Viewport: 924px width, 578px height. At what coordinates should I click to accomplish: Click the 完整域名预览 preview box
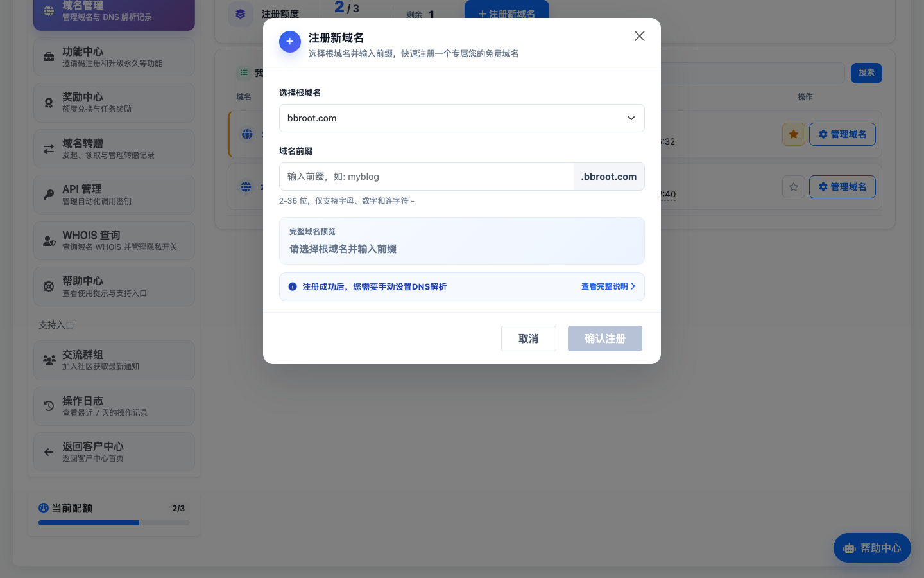pos(462,241)
